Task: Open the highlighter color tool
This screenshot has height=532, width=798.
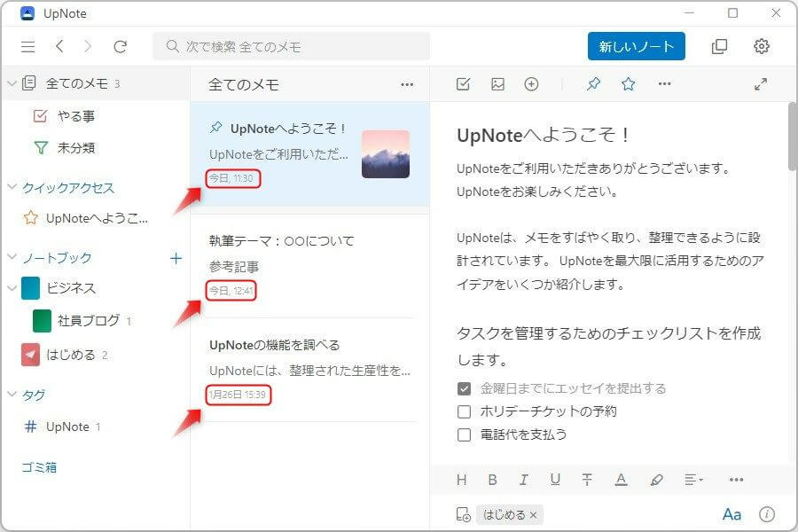Action: (656, 480)
